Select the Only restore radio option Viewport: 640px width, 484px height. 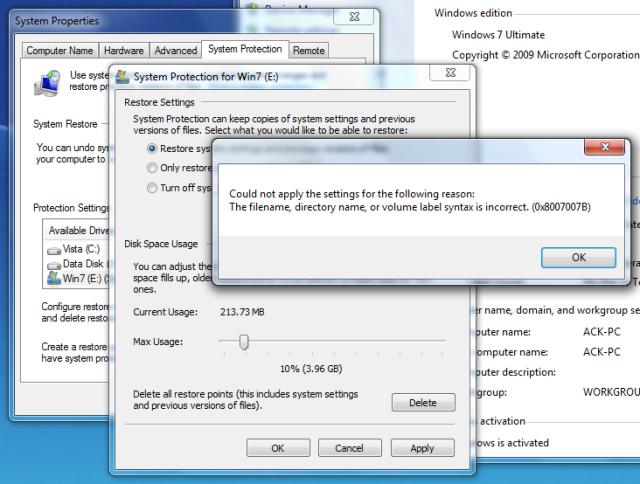click(152, 168)
